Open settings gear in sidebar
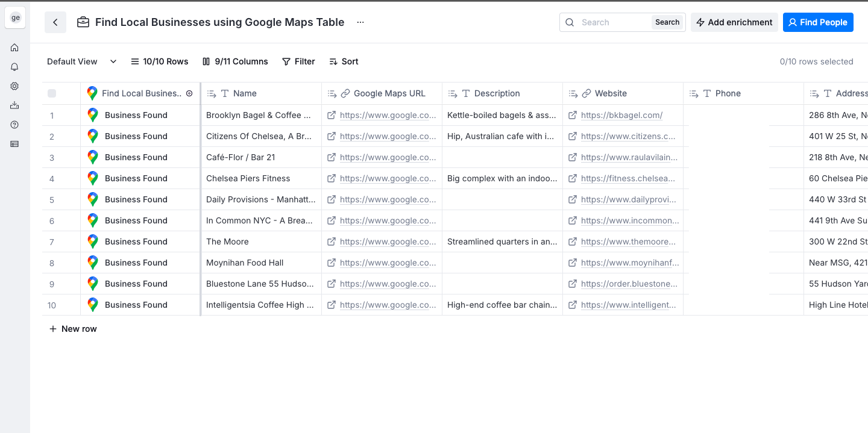This screenshot has width=868, height=433. pyautogui.click(x=14, y=86)
